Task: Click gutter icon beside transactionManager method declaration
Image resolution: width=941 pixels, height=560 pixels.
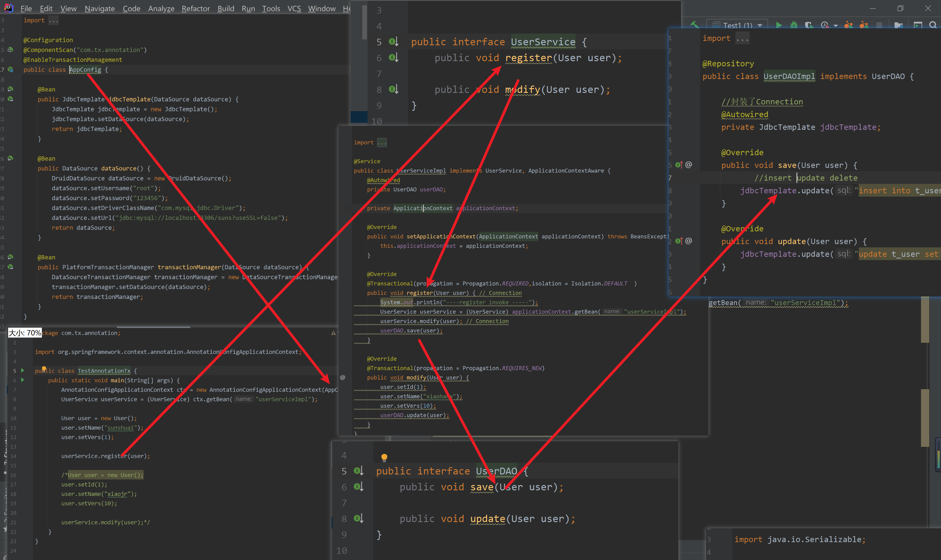Action: tap(11, 267)
